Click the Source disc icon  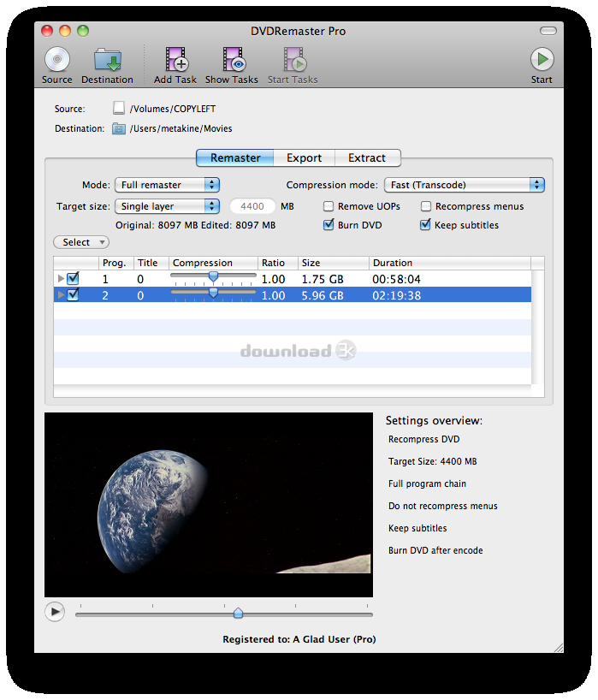57,59
